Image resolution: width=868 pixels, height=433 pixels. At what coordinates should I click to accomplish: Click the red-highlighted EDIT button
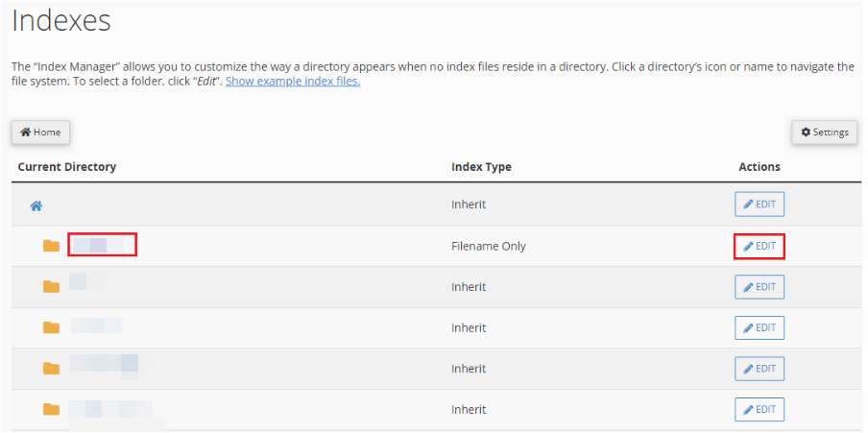pos(759,247)
